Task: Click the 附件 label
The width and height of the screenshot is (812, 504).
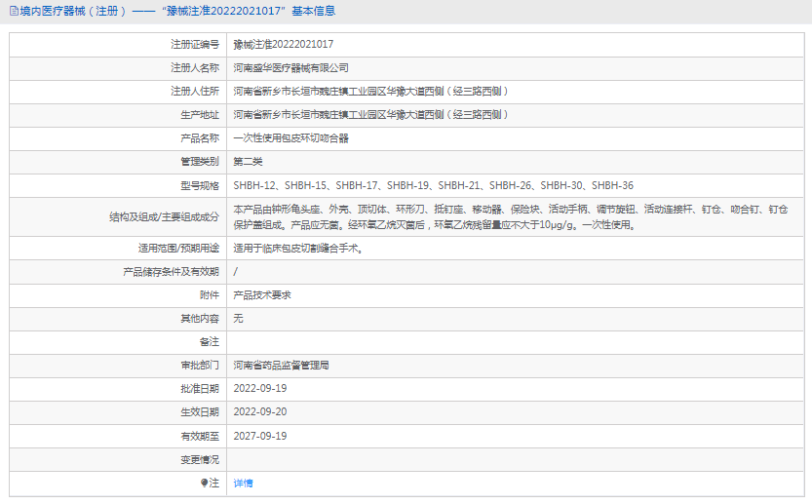Action: [x=210, y=294]
